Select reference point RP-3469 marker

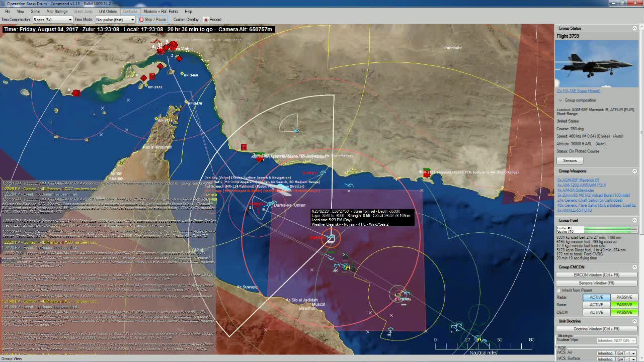click(183, 74)
